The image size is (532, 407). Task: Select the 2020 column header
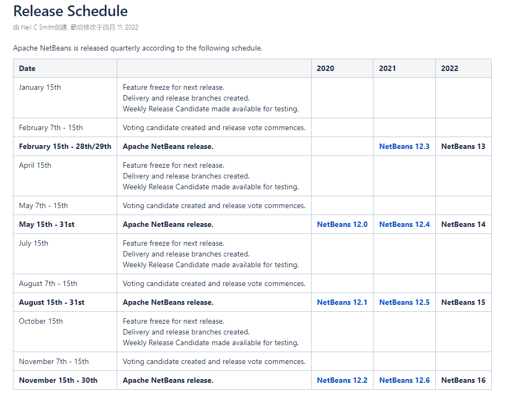coord(325,68)
